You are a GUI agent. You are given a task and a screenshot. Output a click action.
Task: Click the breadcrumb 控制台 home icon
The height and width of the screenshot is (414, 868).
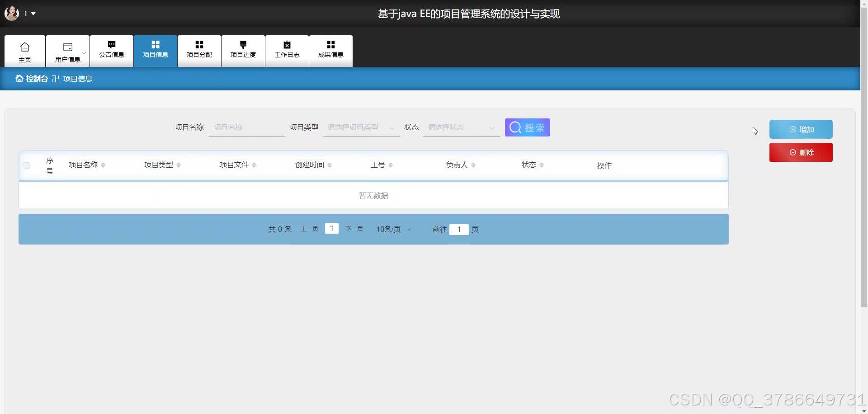[x=19, y=78]
